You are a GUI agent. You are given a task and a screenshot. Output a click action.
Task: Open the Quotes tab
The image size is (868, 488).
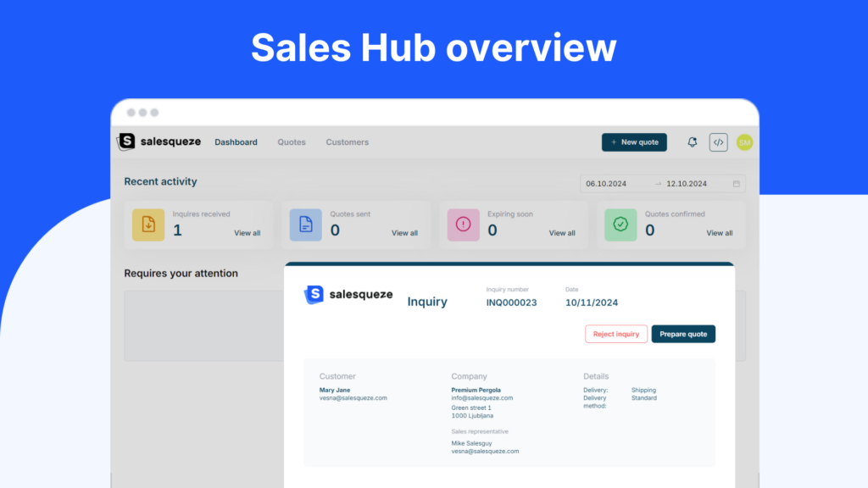pos(292,142)
